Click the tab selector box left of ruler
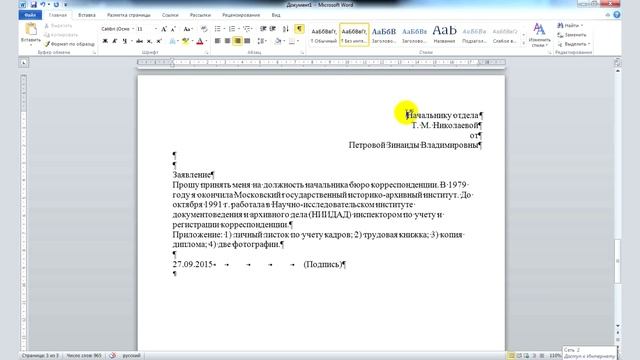The width and height of the screenshot is (640, 360). coord(23,62)
